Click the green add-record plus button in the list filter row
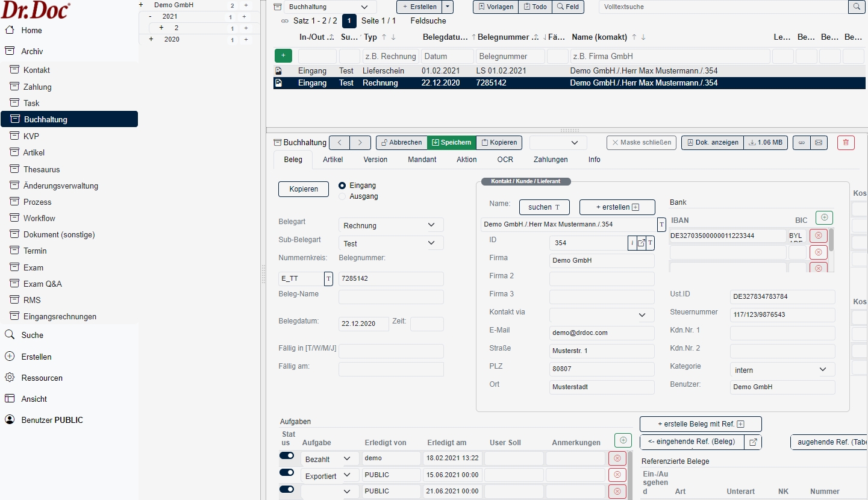 283,56
